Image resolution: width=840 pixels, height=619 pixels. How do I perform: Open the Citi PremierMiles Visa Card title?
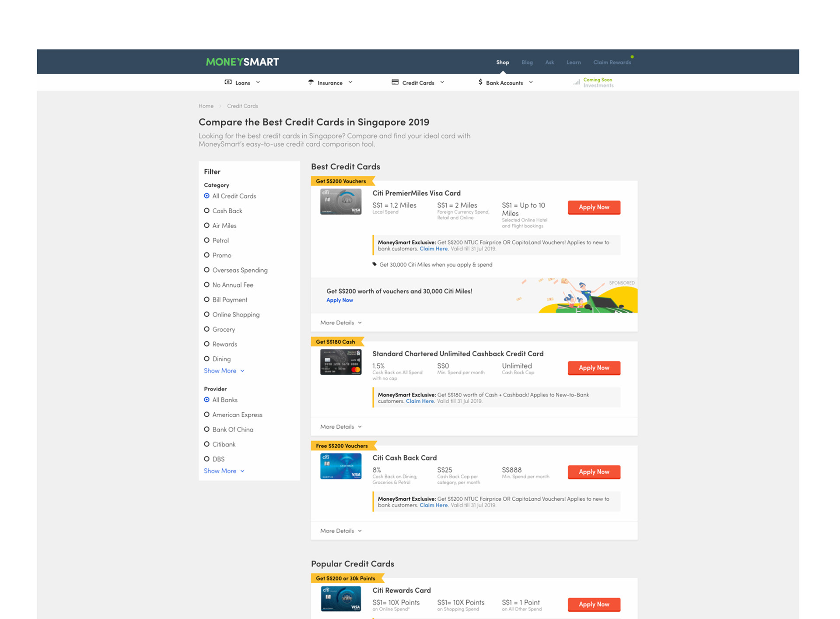pos(416,193)
